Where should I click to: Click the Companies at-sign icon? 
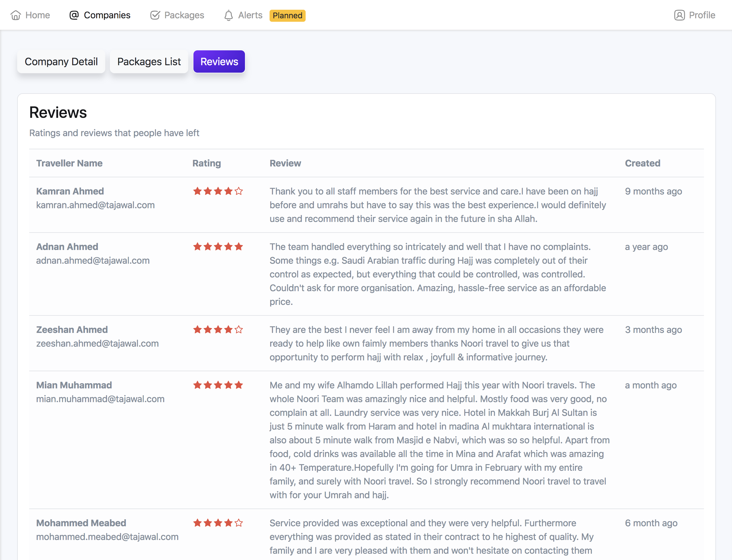74,15
